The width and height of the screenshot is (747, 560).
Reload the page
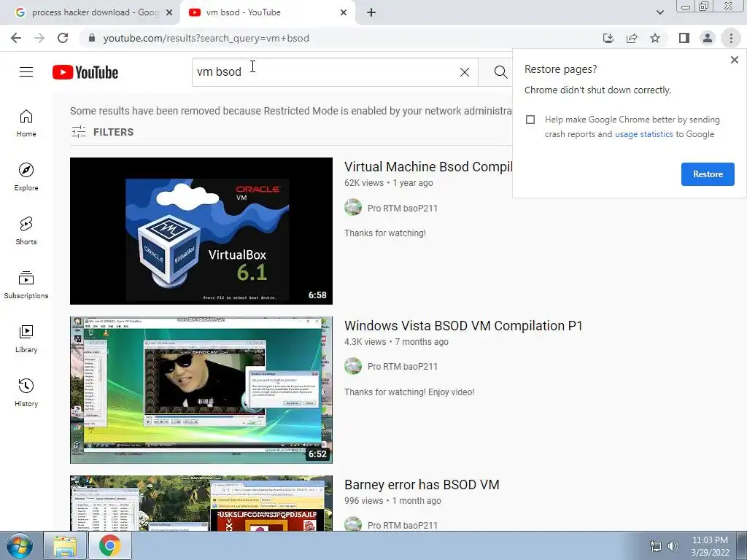pyautogui.click(x=63, y=38)
